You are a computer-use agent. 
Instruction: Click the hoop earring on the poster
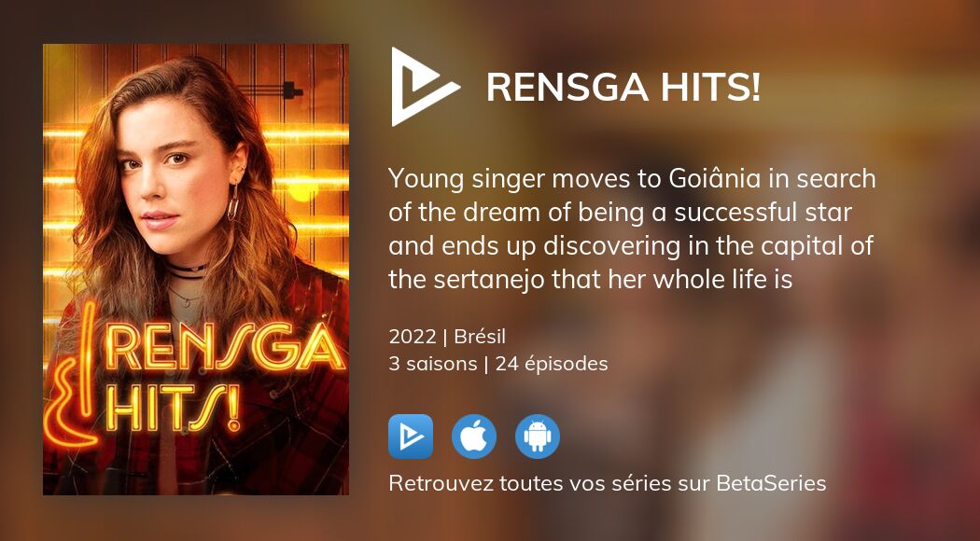coord(233,201)
